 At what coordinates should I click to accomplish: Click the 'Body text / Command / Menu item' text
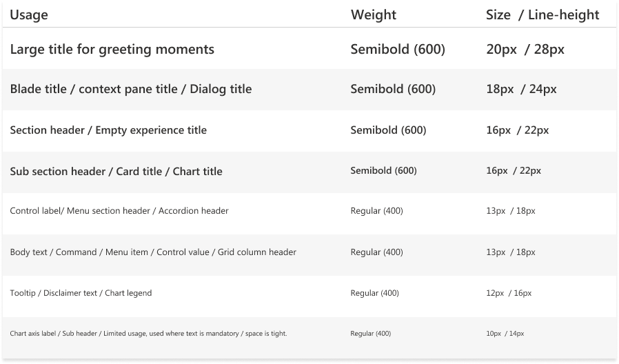tap(153, 252)
